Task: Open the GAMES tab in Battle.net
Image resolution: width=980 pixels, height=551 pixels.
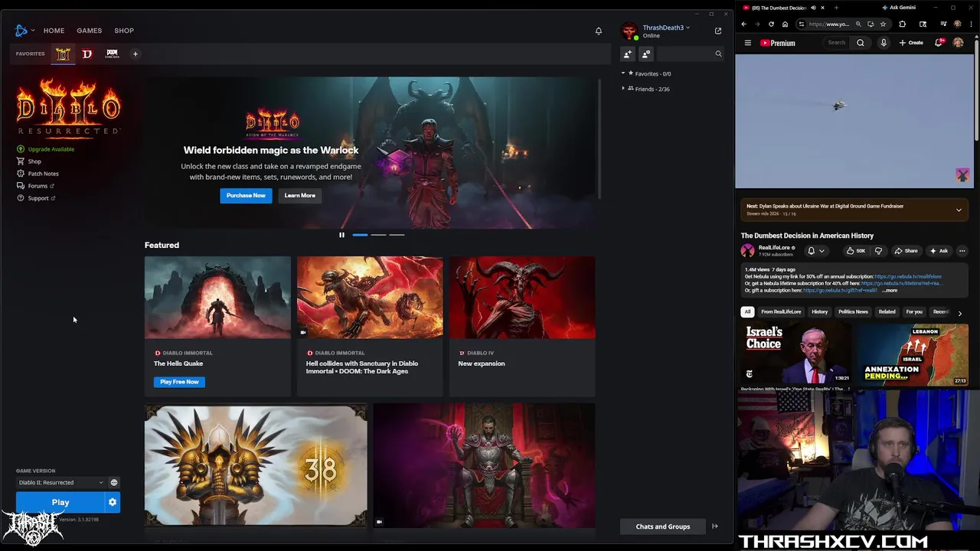Action: (x=89, y=31)
